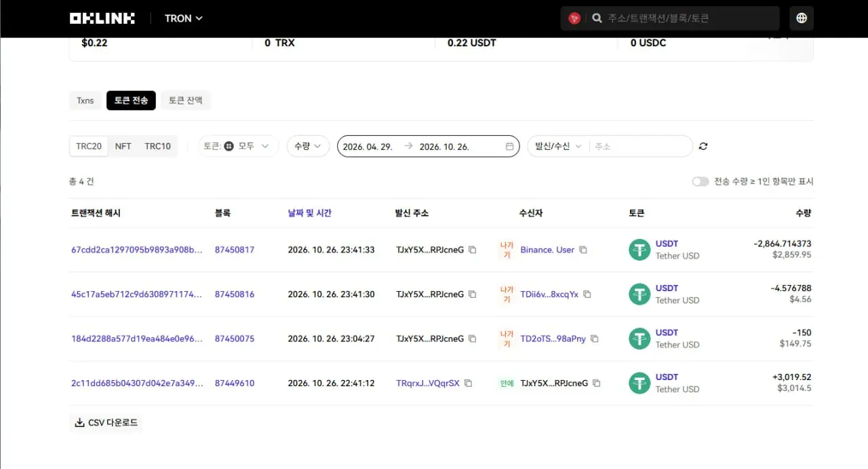The height and width of the screenshot is (469, 868).
Task: Copy sender address in 87450816 row
Action: coord(473,294)
